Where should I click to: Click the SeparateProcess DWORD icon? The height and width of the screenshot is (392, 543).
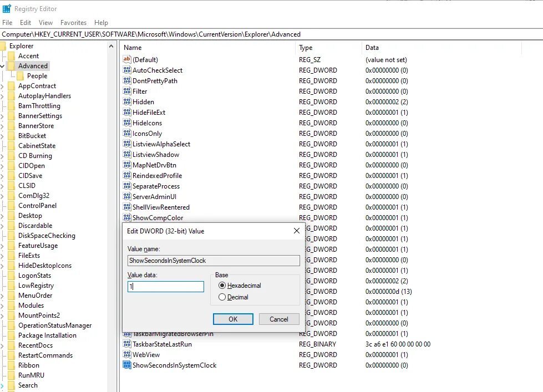pyautogui.click(x=127, y=186)
